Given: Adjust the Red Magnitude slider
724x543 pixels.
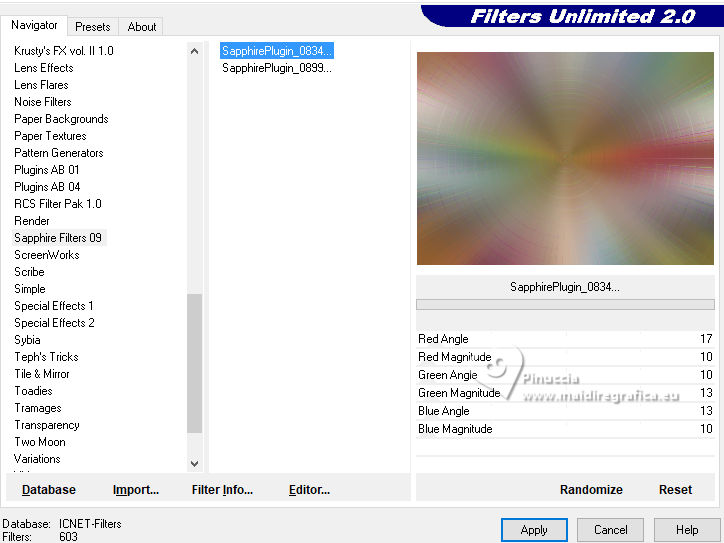Looking at the screenshot, I should [565, 357].
